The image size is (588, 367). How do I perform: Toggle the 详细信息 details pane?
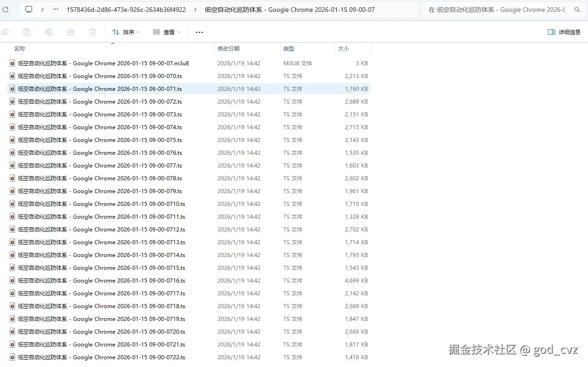564,32
